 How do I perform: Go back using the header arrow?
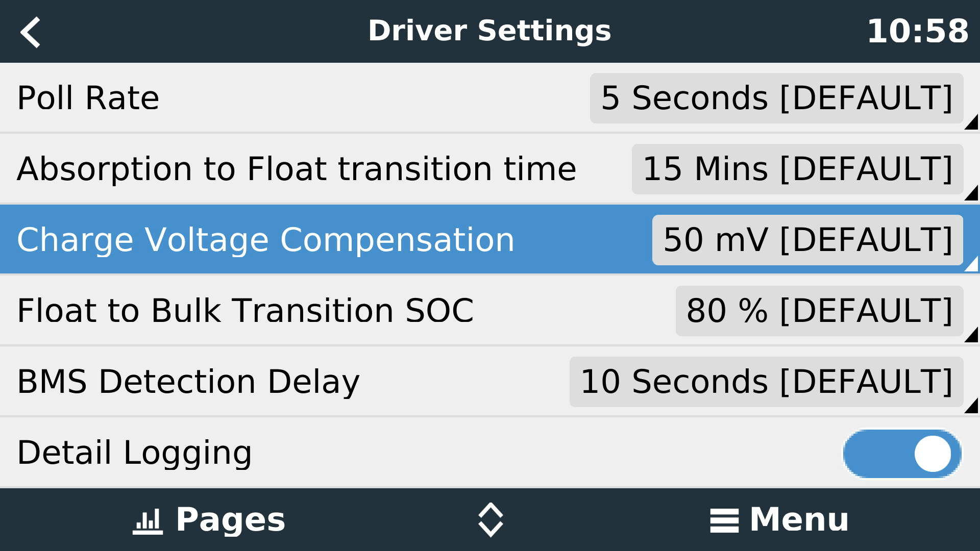pyautogui.click(x=30, y=32)
